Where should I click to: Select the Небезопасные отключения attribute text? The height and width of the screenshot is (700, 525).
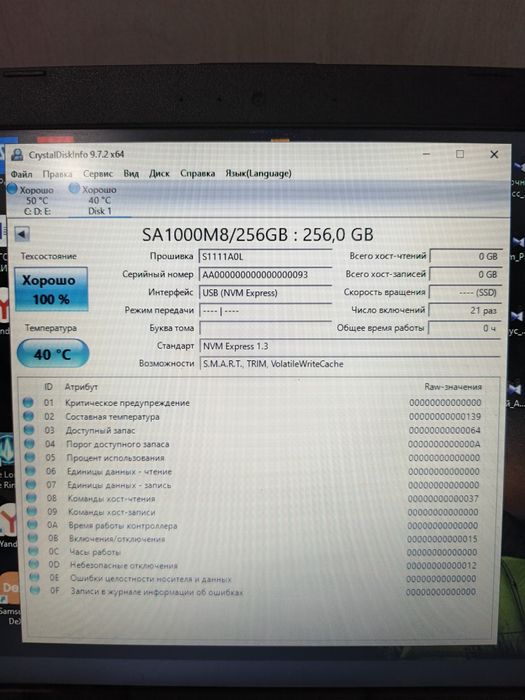point(124,565)
